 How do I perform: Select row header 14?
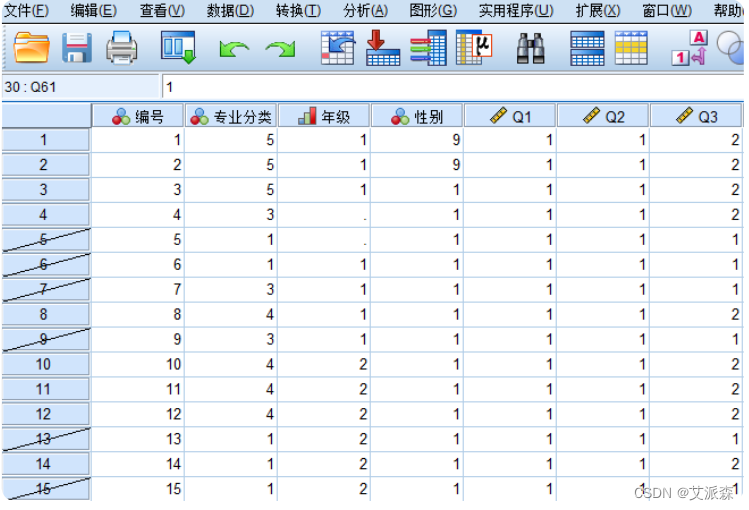point(46,464)
